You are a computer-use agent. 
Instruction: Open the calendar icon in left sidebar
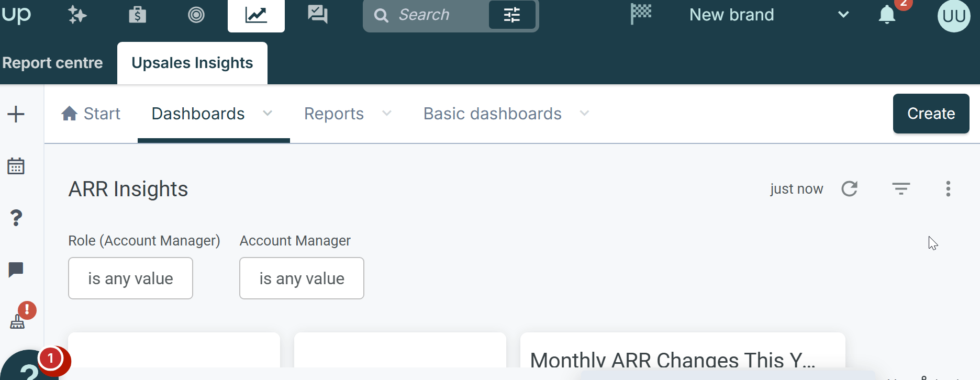(x=16, y=166)
